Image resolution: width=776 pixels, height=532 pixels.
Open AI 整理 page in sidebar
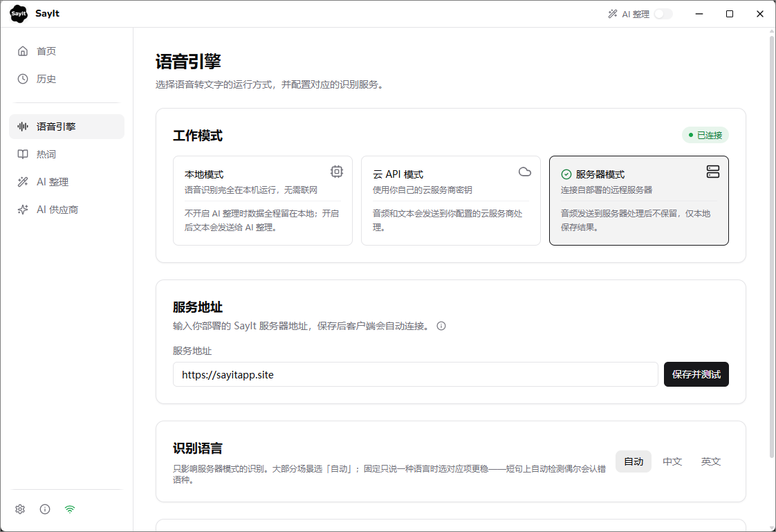coord(66,182)
